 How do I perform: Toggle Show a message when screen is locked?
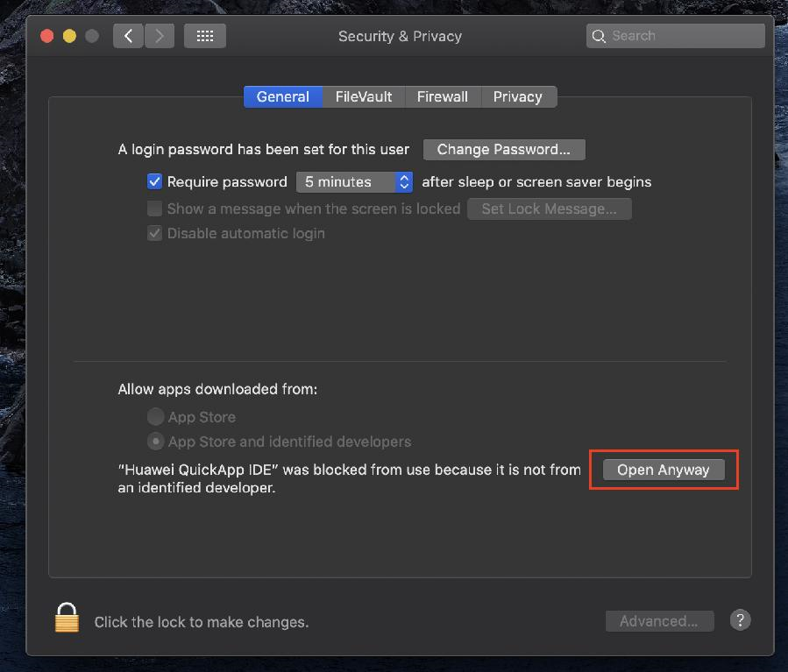click(x=155, y=209)
